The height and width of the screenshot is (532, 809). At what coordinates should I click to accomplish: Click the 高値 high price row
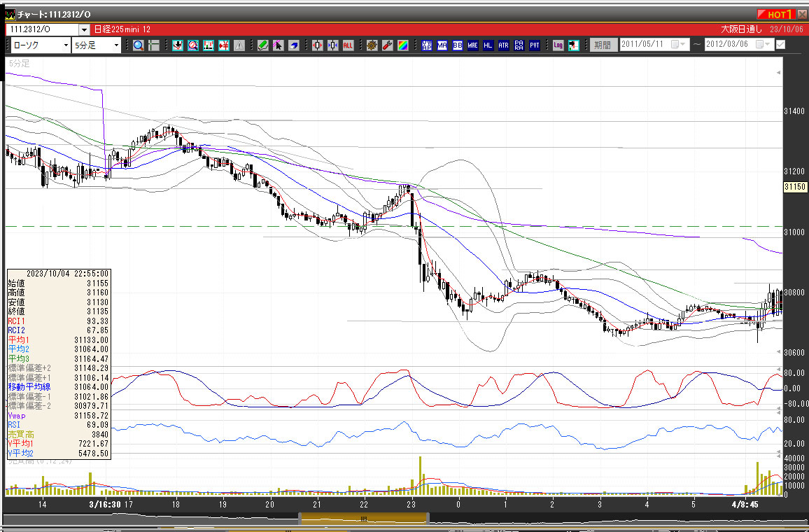click(x=58, y=293)
